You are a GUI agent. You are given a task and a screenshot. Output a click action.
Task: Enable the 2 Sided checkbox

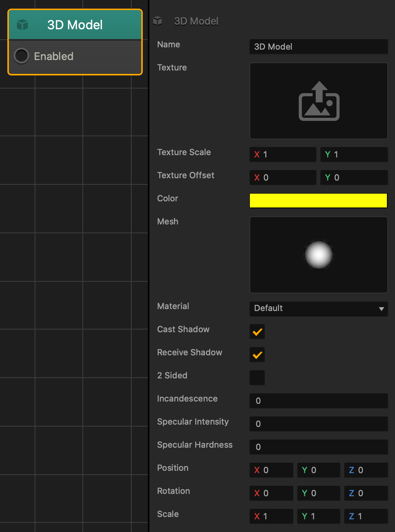click(x=257, y=378)
